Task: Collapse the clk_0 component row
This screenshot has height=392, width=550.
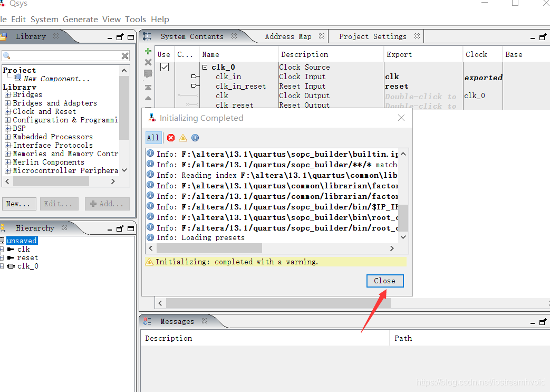Action: [205, 67]
